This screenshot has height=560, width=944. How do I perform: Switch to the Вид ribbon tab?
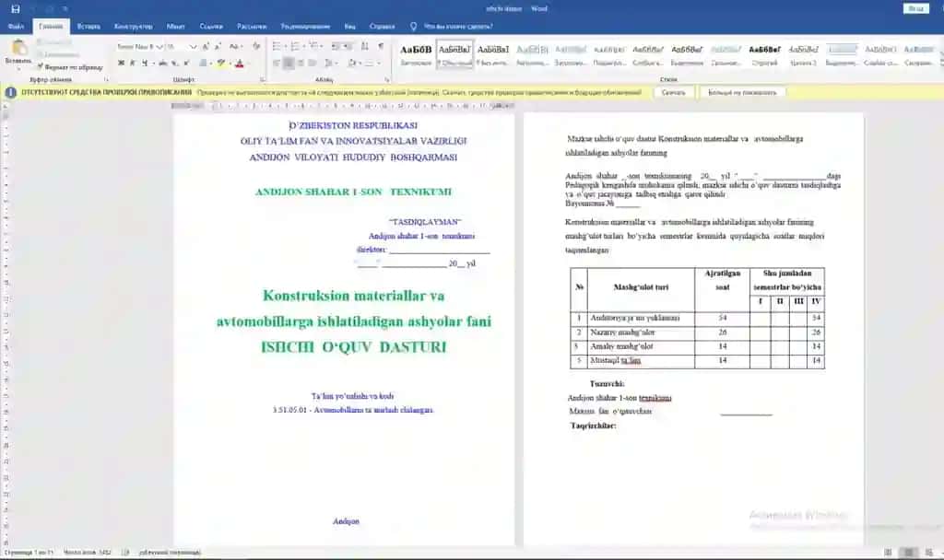point(349,27)
